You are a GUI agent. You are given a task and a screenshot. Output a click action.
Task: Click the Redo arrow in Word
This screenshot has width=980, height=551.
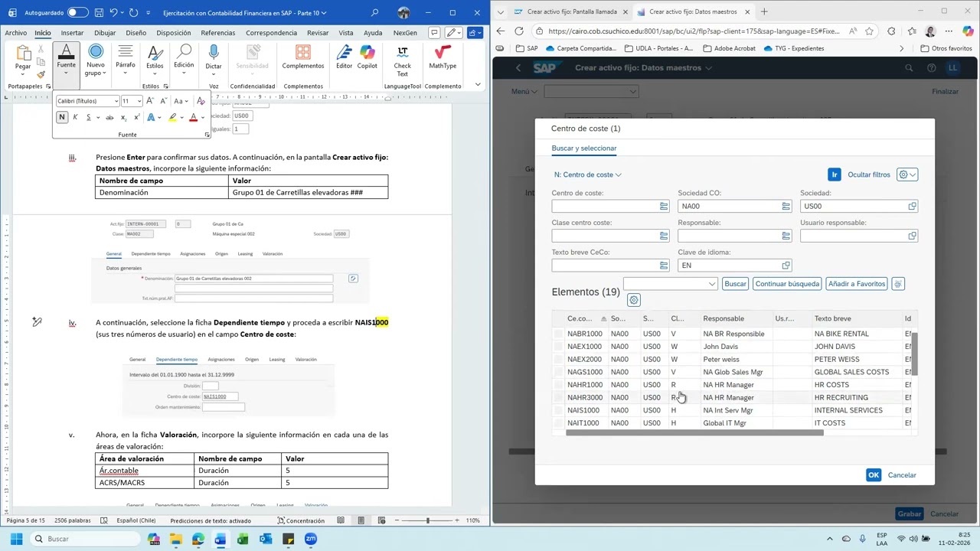(x=133, y=12)
